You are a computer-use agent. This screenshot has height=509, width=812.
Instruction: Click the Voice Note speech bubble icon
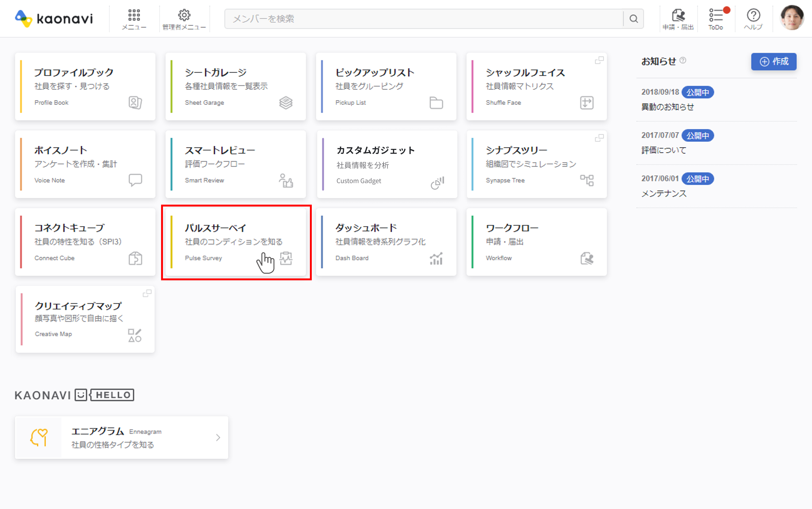(135, 180)
